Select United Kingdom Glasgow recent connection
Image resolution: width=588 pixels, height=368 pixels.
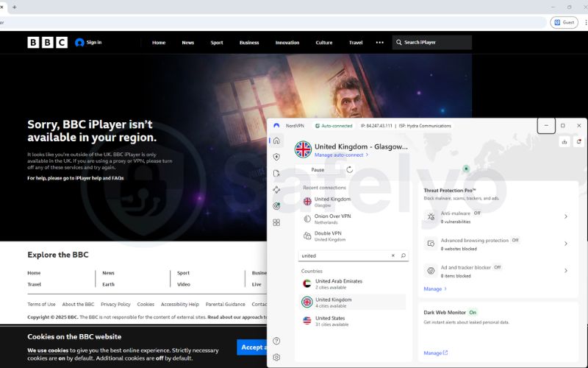[353, 202]
